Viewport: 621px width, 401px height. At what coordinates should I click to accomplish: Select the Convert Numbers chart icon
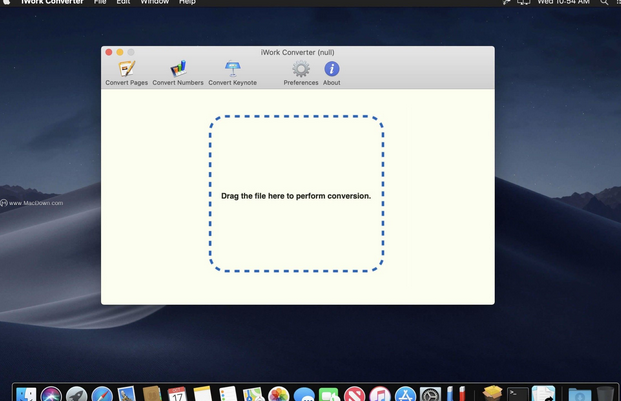178,69
